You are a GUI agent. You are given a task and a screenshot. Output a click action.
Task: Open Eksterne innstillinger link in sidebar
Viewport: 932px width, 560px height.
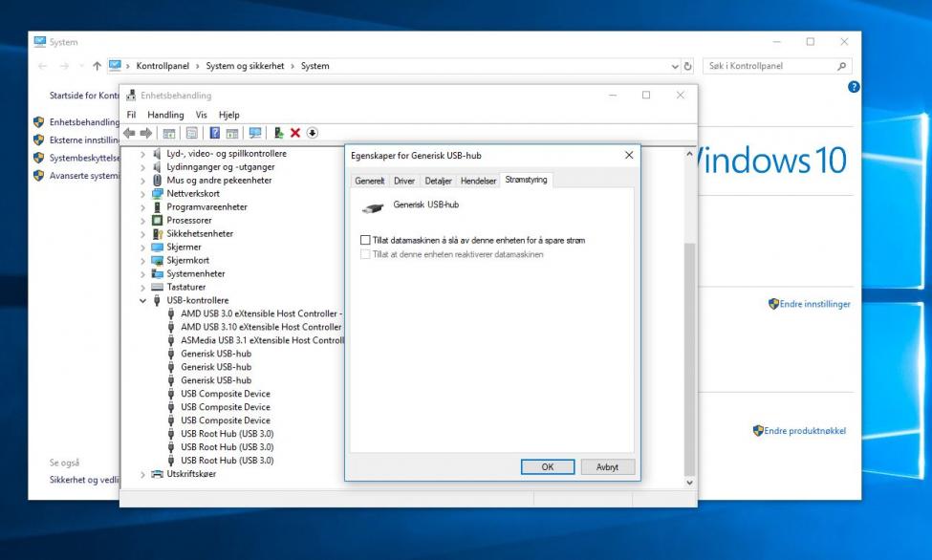pos(84,140)
